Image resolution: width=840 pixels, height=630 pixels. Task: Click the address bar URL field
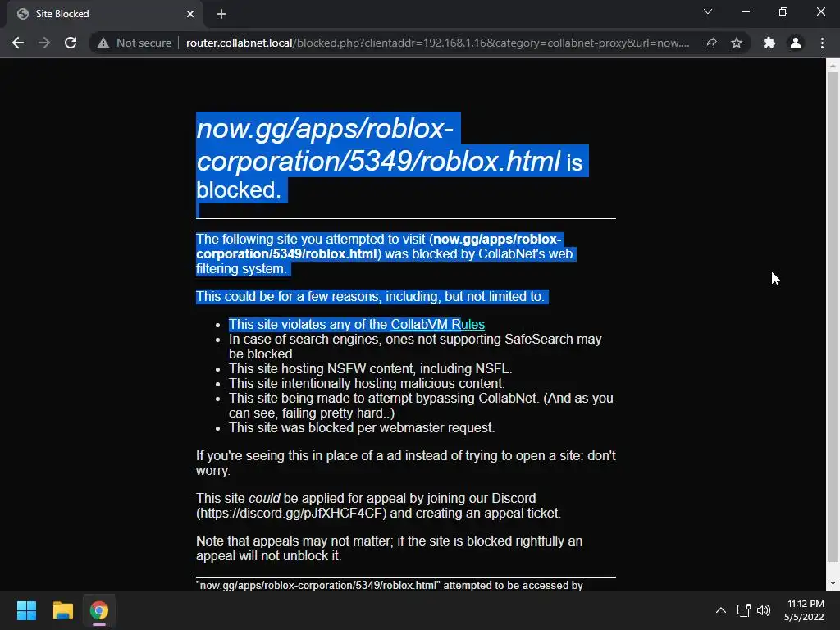point(438,43)
